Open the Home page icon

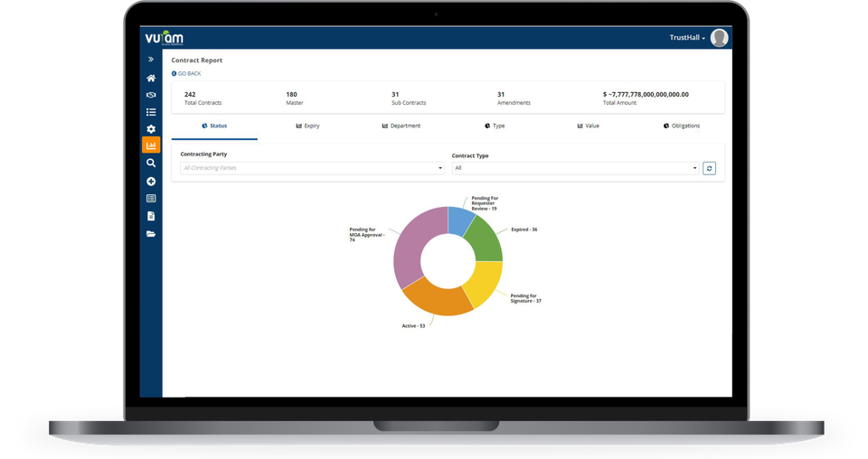(x=151, y=78)
